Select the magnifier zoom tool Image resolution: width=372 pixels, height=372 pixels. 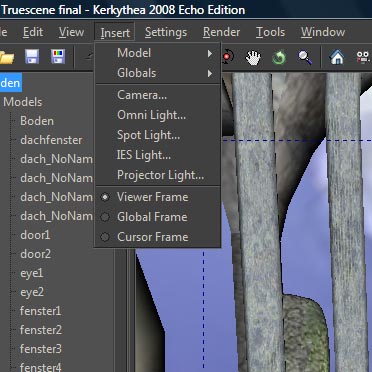click(x=305, y=57)
